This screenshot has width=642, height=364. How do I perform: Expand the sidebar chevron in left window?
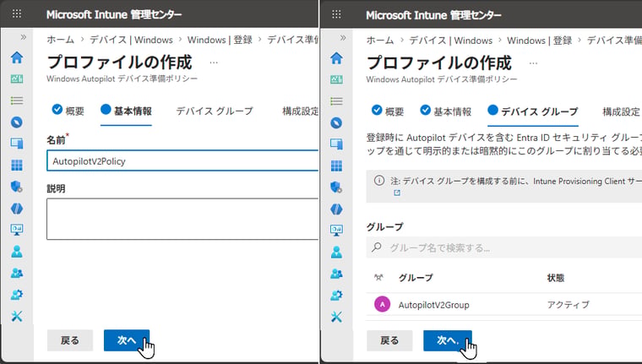click(24, 37)
